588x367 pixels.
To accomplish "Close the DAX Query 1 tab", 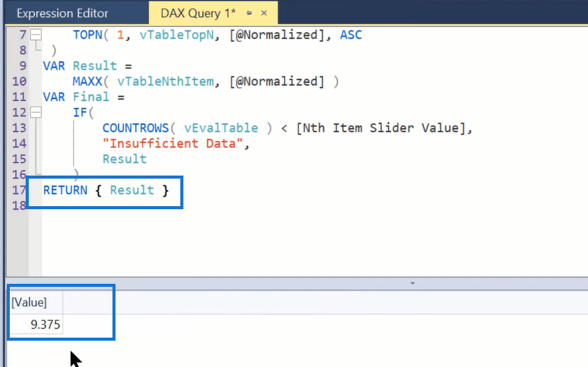I will click(x=264, y=13).
